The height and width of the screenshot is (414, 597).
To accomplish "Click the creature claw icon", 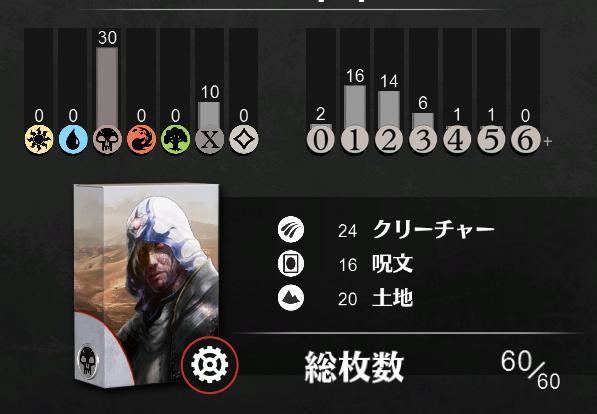I will click(x=291, y=229).
